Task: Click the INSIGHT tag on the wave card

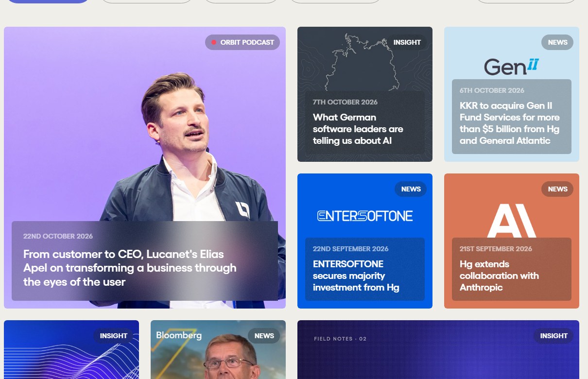Action: (114, 336)
